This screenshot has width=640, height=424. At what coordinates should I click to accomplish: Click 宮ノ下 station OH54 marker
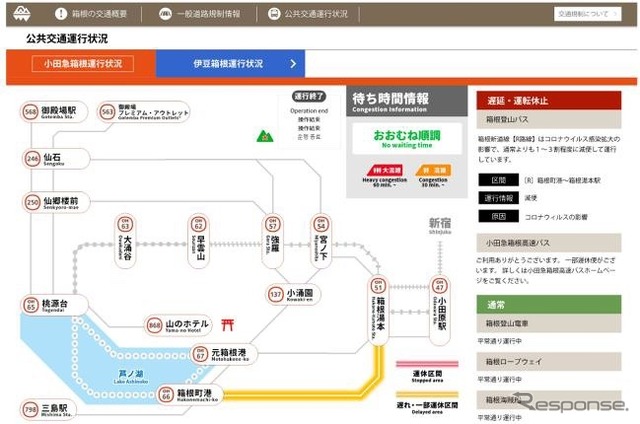click(321, 241)
